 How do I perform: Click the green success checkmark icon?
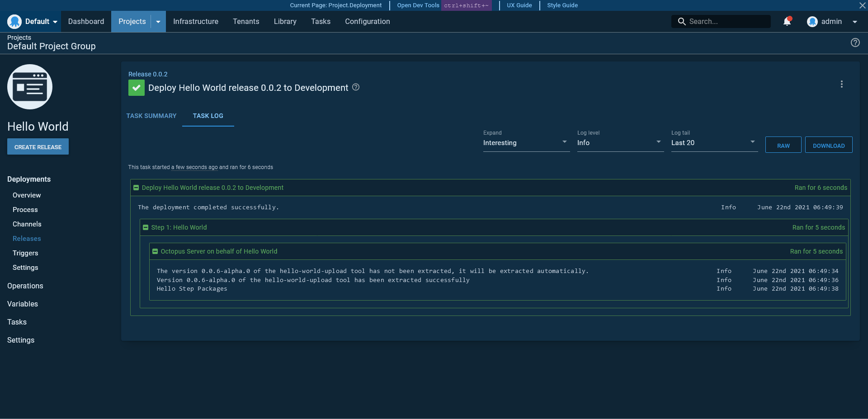pos(137,88)
